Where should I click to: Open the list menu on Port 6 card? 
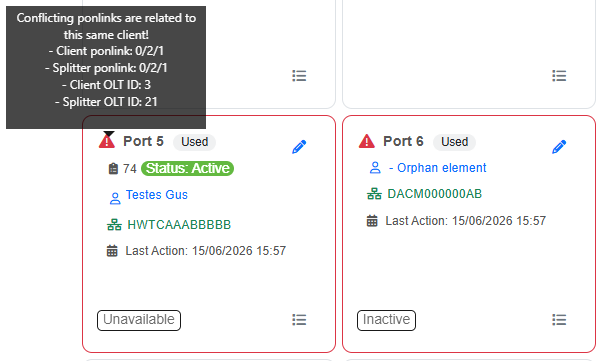click(x=559, y=320)
